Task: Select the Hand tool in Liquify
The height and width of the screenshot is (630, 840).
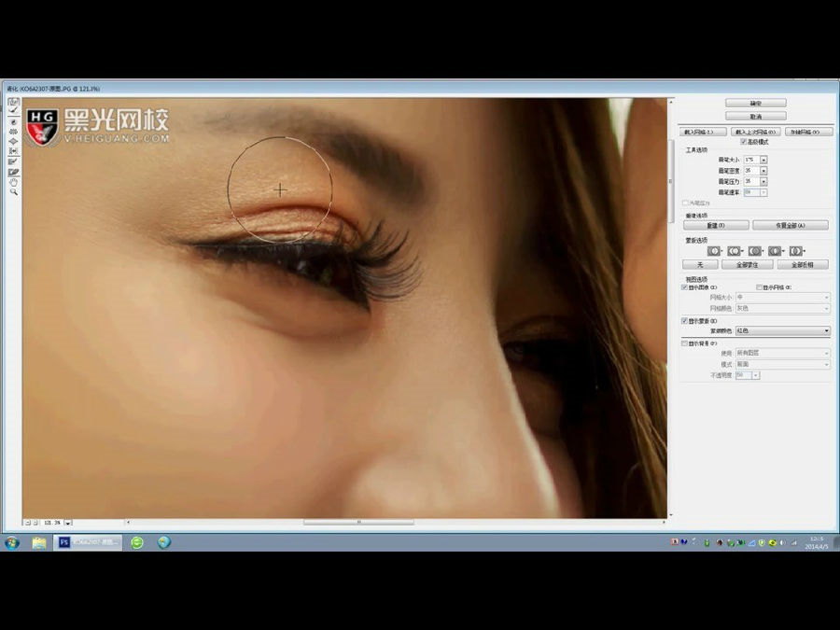Action: point(13,183)
